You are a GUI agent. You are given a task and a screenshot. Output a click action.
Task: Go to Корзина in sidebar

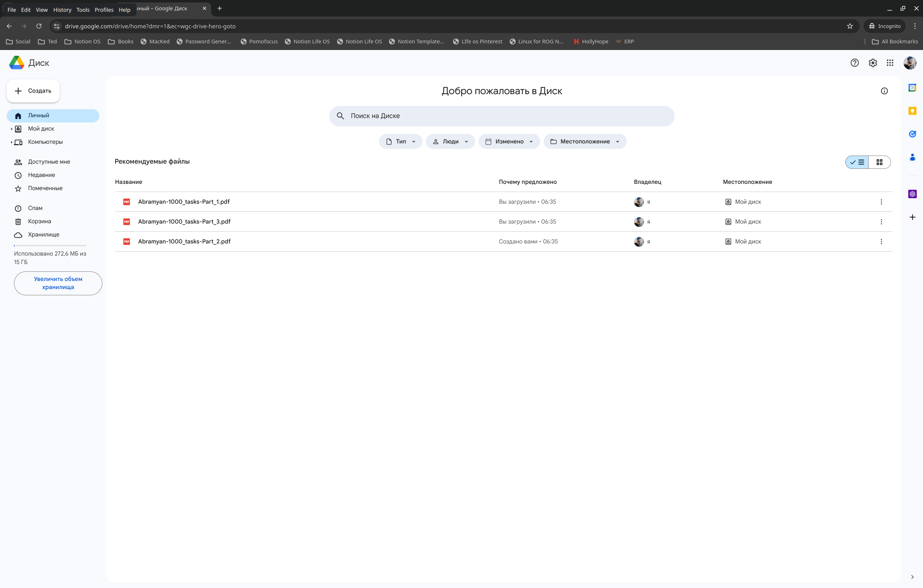[x=39, y=221]
